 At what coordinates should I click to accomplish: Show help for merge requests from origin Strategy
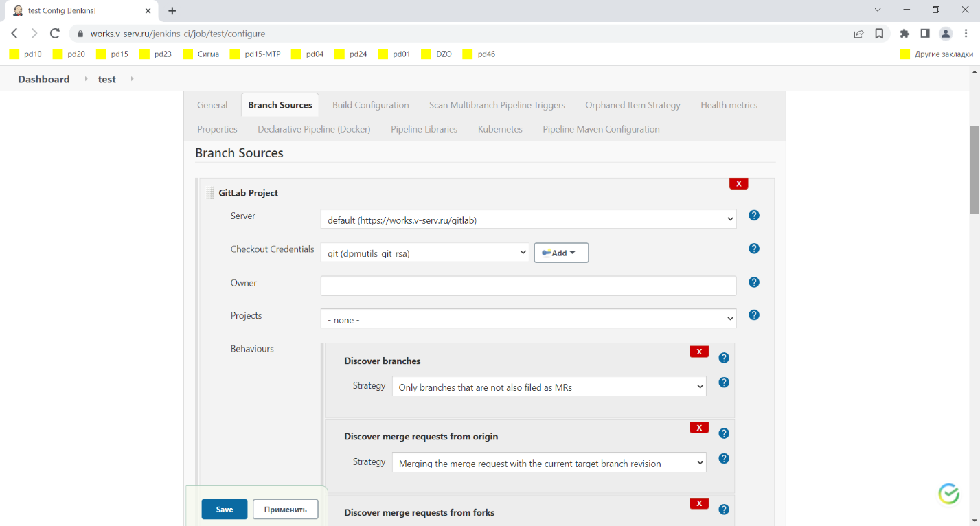tap(724, 459)
